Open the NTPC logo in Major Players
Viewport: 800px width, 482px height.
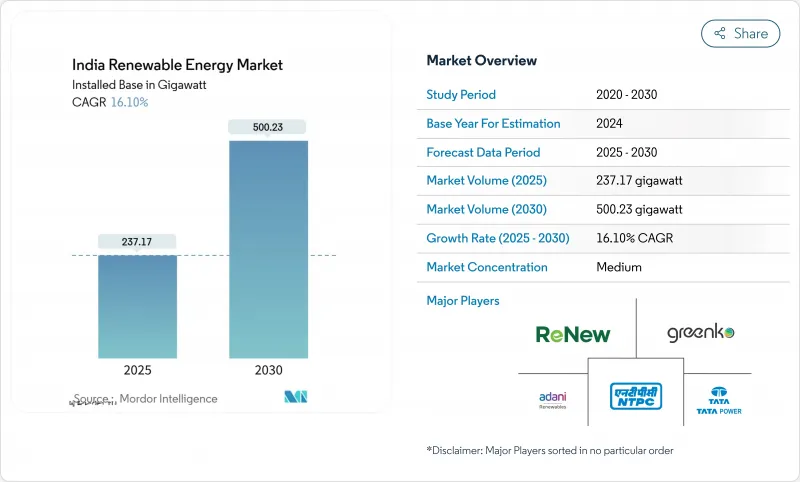635,397
